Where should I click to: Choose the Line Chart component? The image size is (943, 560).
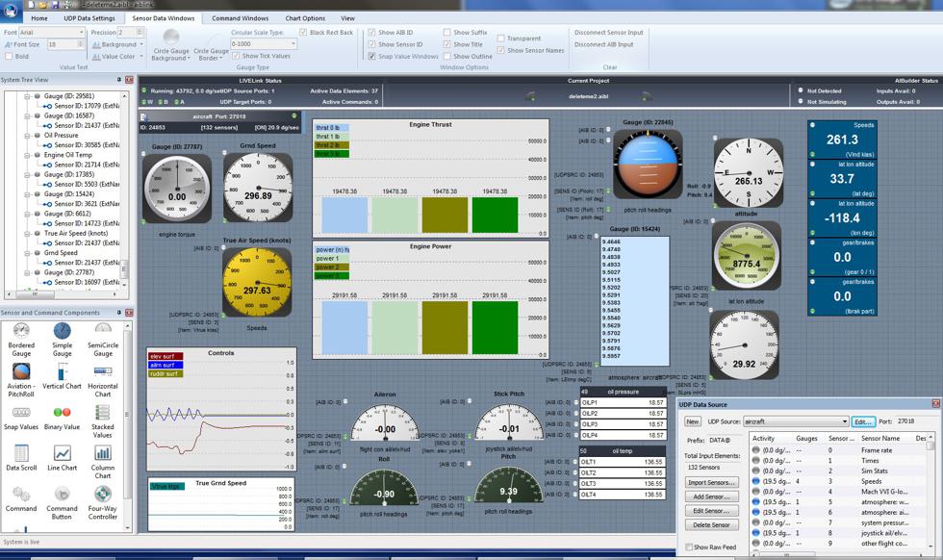click(62, 458)
